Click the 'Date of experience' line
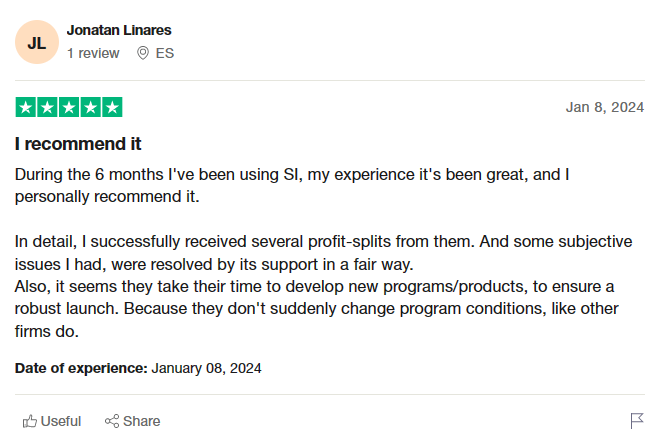Screen dimensions: 665x441 (x=138, y=368)
